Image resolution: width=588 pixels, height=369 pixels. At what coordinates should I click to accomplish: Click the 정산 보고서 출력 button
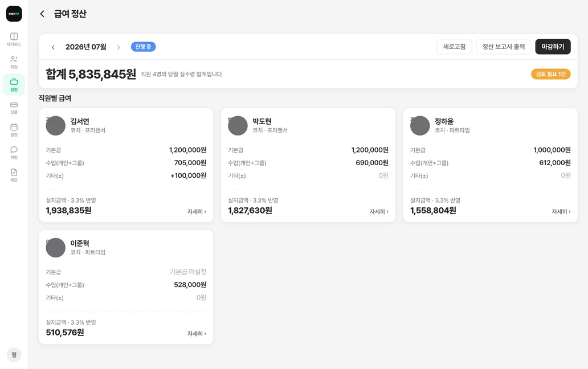503,47
